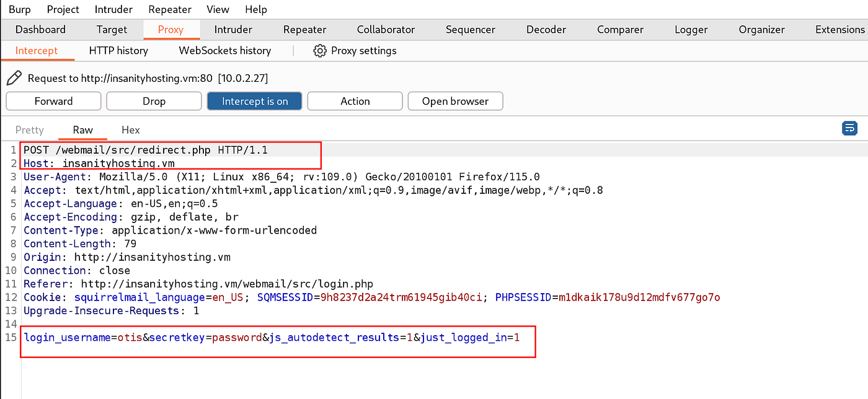Open the Collaborator tab

(386, 29)
